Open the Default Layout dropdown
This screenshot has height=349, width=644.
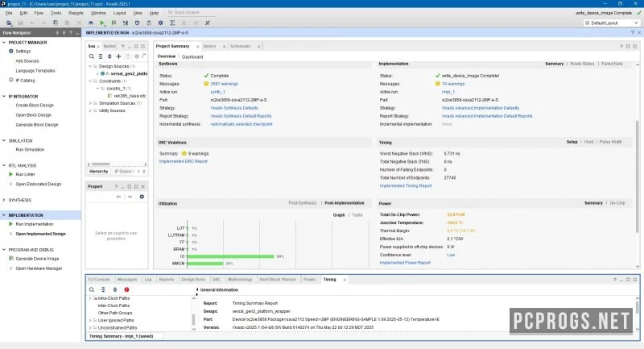click(612, 23)
